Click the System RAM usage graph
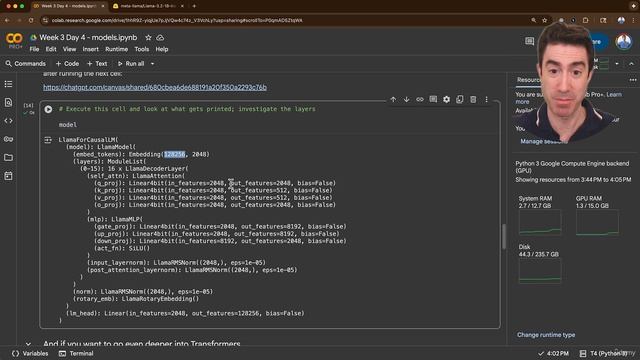 (540, 222)
